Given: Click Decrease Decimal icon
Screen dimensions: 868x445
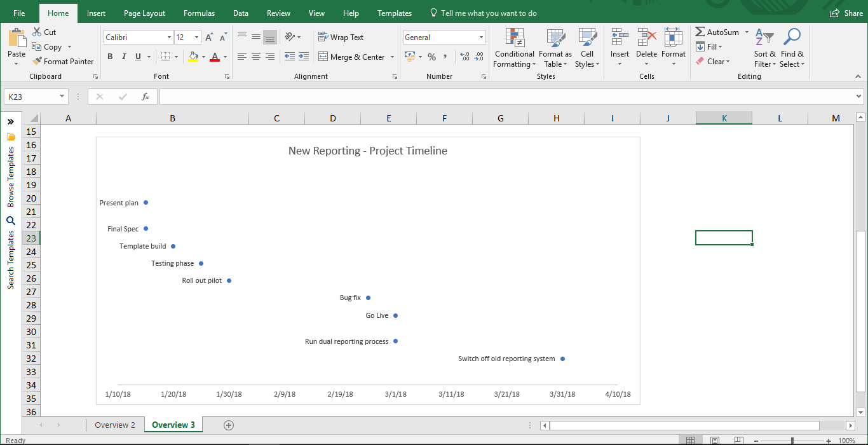Looking at the screenshot, I should pos(478,57).
